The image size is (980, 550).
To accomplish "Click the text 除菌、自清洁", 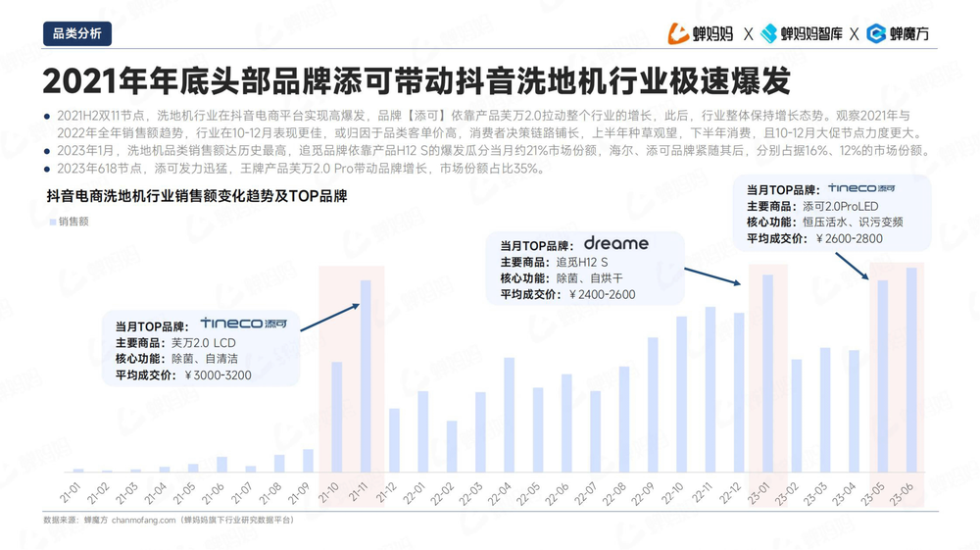I will [x=205, y=360].
